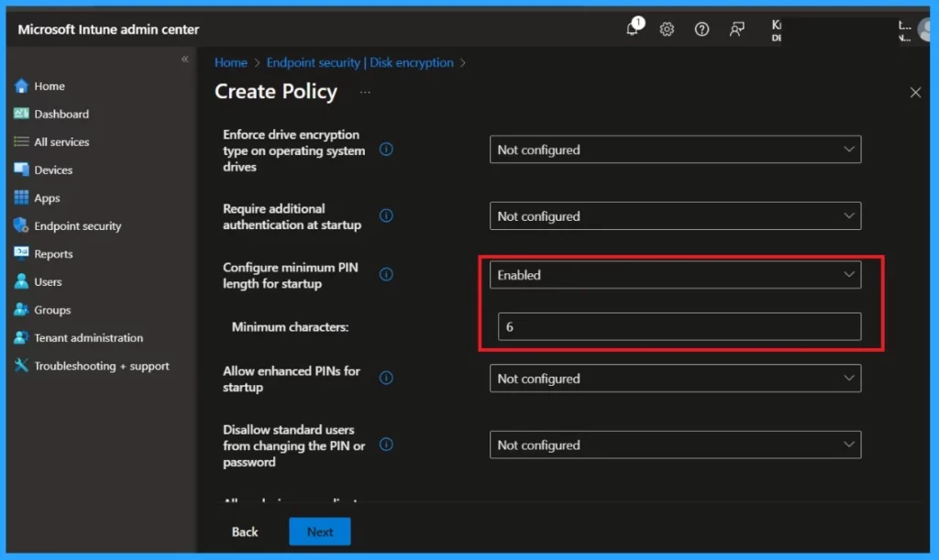Image resolution: width=939 pixels, height=560 pixels.
Task: Open Dashboard from the sidebar
Action: [61, 114]
